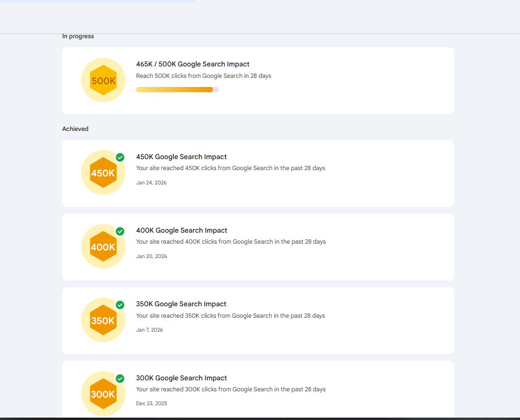Click the 300K hexagon badge icon
520x420 pixels.
(x=103, y=394)
